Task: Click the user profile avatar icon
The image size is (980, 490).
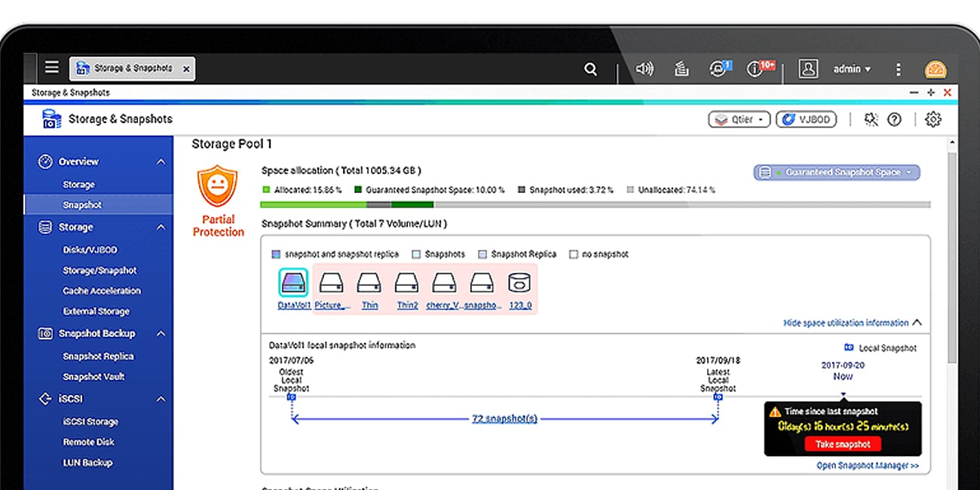Action: 809,69
